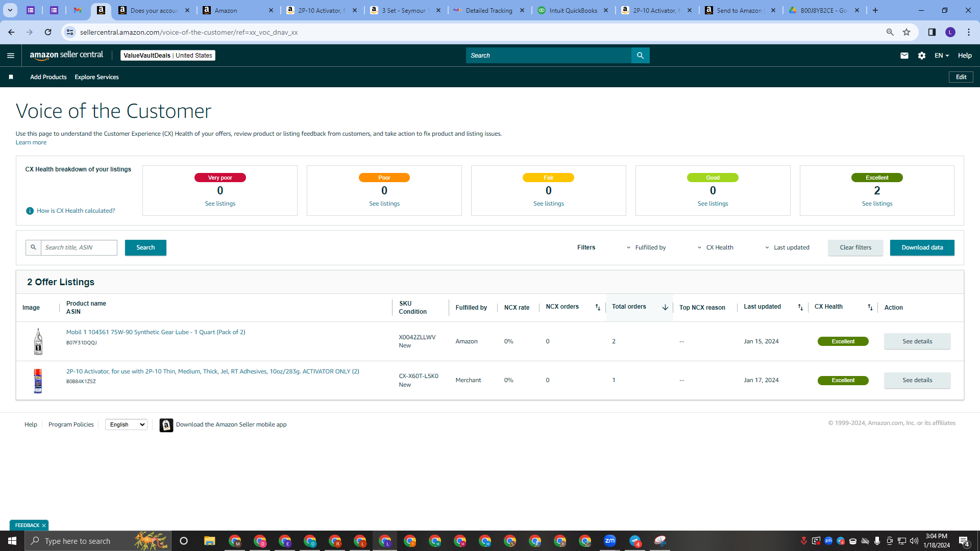The image size is (980, 551).
Task: Expand the Last updated filter dropdown
Action: click(x=787, y=247)
